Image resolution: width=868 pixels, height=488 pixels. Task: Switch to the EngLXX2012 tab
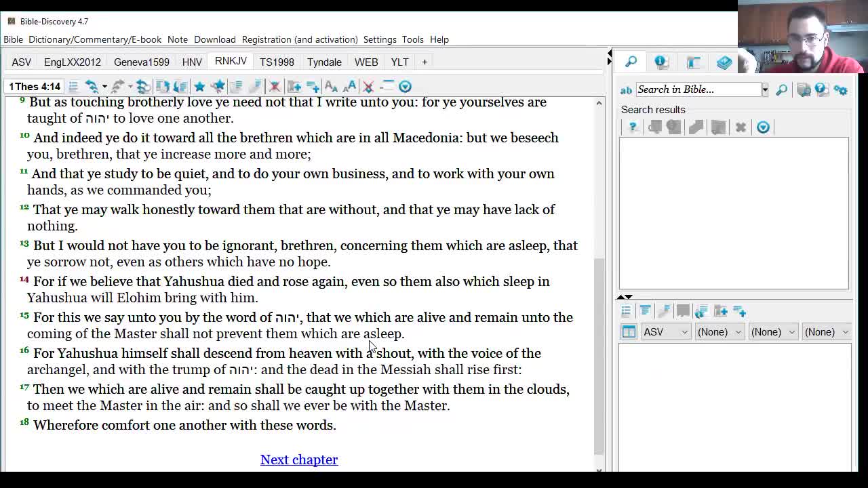pos(73,62)
